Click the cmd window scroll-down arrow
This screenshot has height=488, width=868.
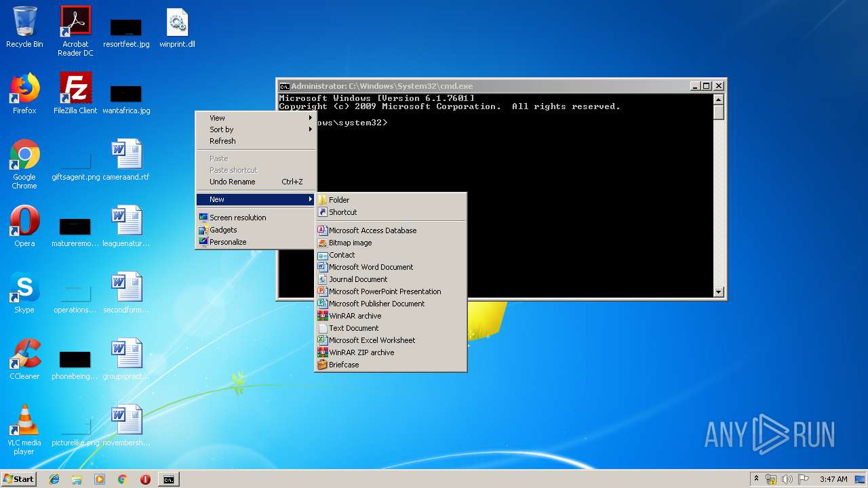[719, 292]
